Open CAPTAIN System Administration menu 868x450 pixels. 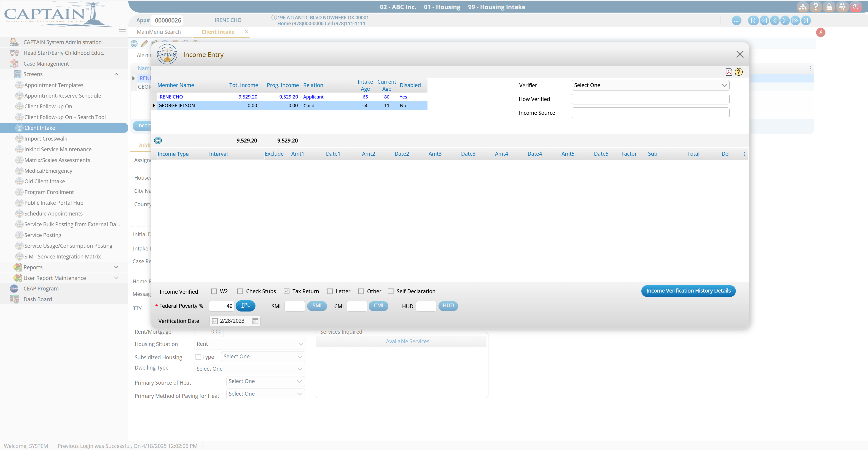[x=62, y=42]
